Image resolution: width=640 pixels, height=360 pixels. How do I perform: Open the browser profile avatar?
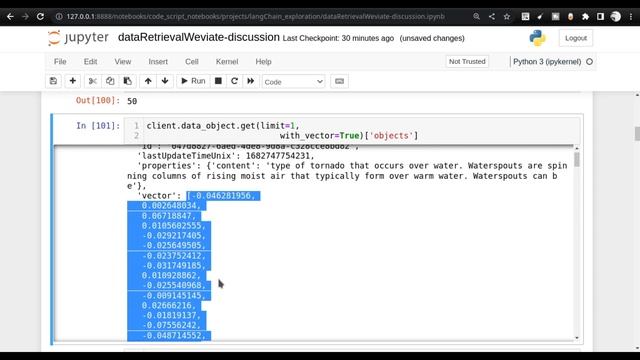(x=616, y=16)
